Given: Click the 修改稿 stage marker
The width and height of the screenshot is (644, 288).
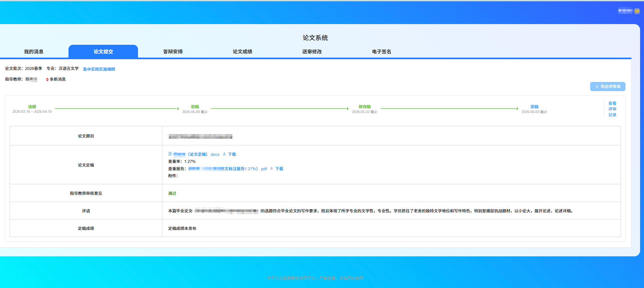Looking at the screenshot, I should tap(365, 107).
